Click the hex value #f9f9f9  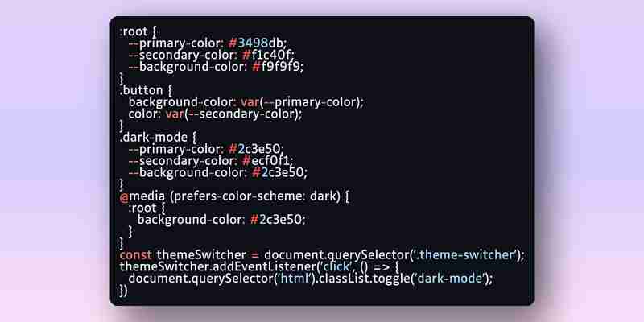(277, 67)
